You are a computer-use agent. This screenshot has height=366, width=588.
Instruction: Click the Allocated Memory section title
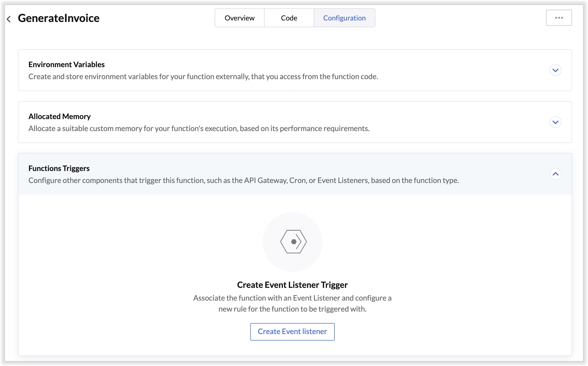coord(59,116)
